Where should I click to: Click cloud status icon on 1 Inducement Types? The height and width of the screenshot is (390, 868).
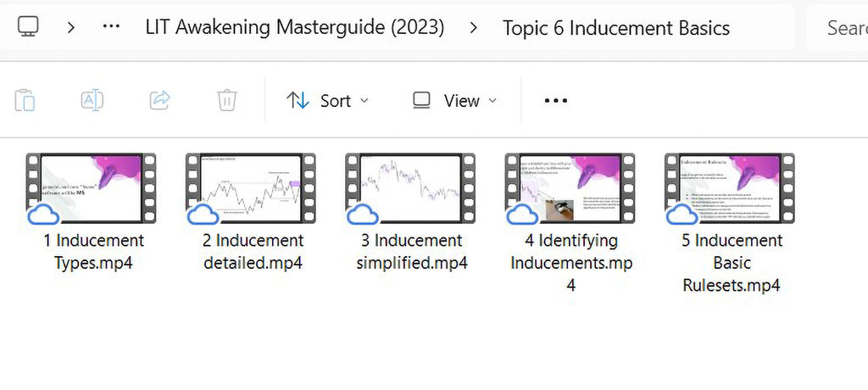(x=44, y=214)
